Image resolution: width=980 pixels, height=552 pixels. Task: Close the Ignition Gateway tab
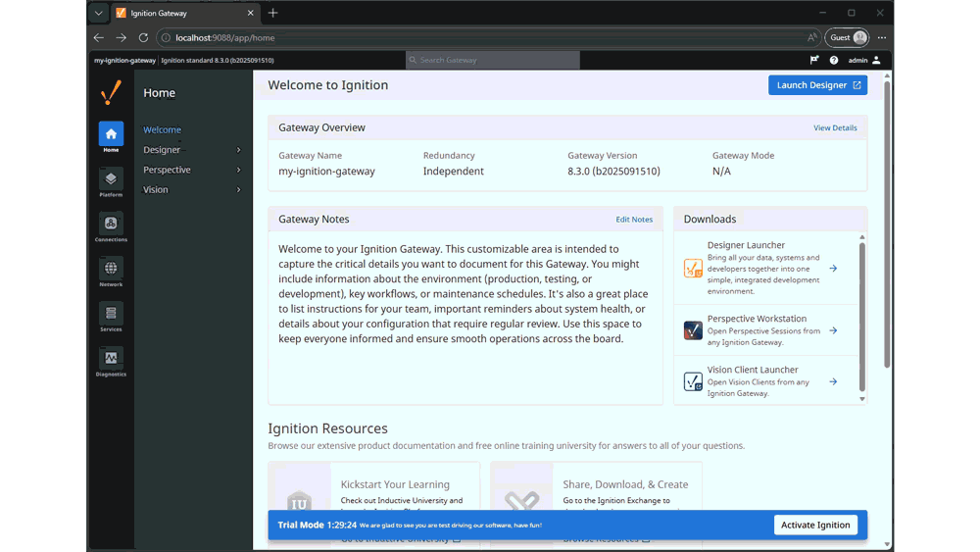[x=251, y=13]
